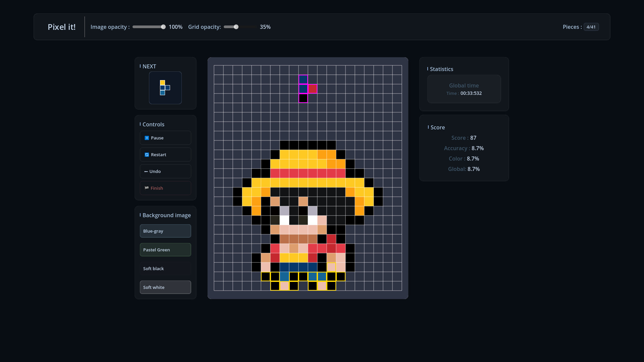Click the Pieces counter badge showing 4/41
The image size is (644, 362).
(591, 27)
